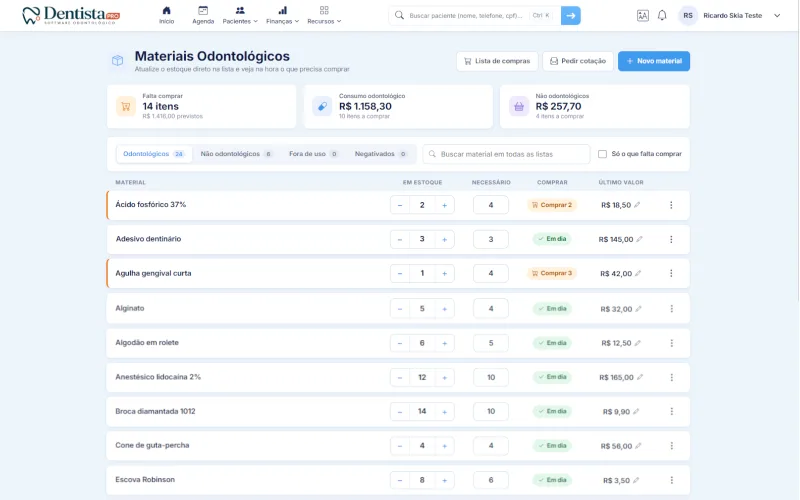The height and width of the screenshot is (500, 800).
Task: Click the MATERIAL column header
Action: [131, 182]
